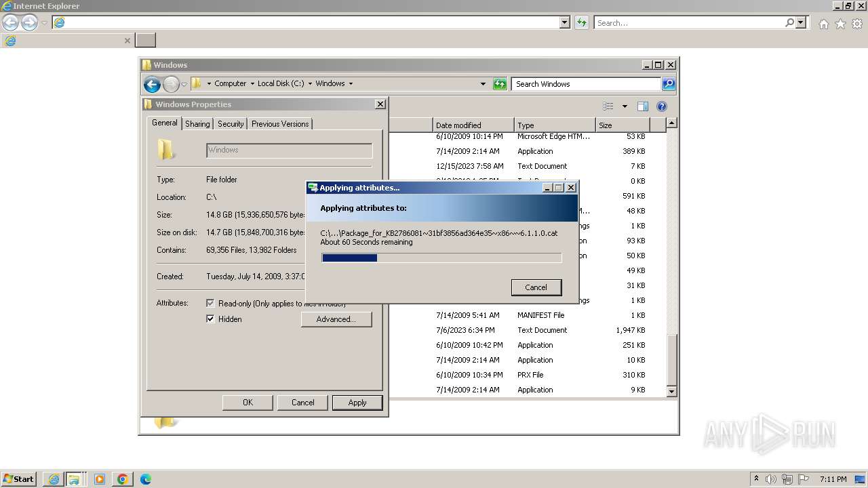Close the current Internet Explorer tab
This screenshot has width=868, height=488.
[127, 41]
